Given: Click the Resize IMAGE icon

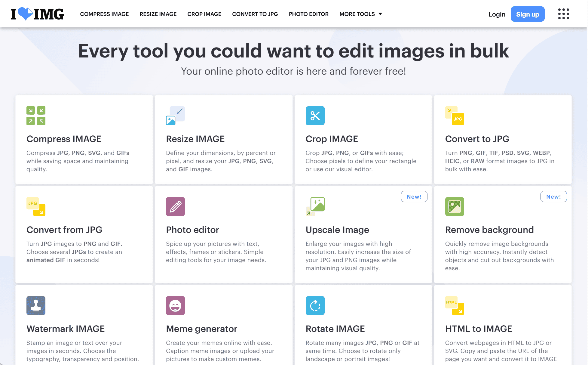Looking at the screenshot, I should (175, 116).
